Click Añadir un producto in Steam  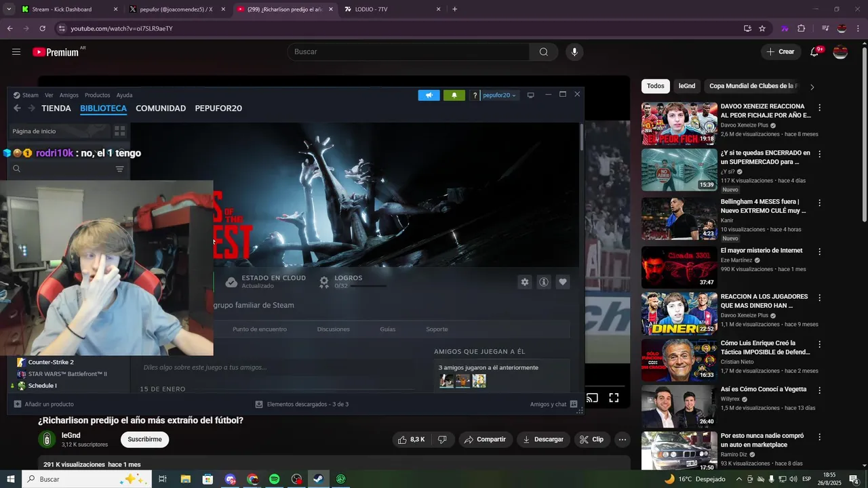click(44, 405)
